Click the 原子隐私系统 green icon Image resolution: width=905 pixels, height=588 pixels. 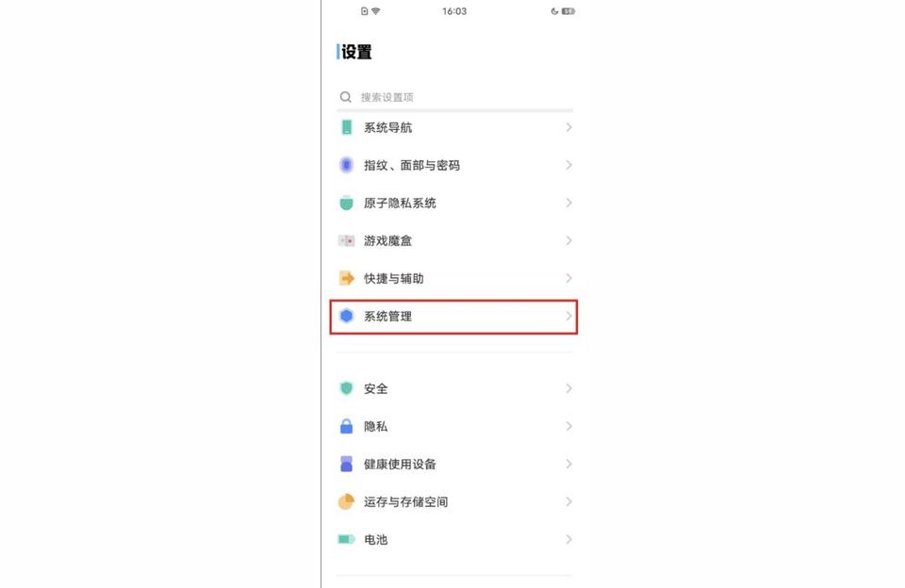click(x=346, y=203)
